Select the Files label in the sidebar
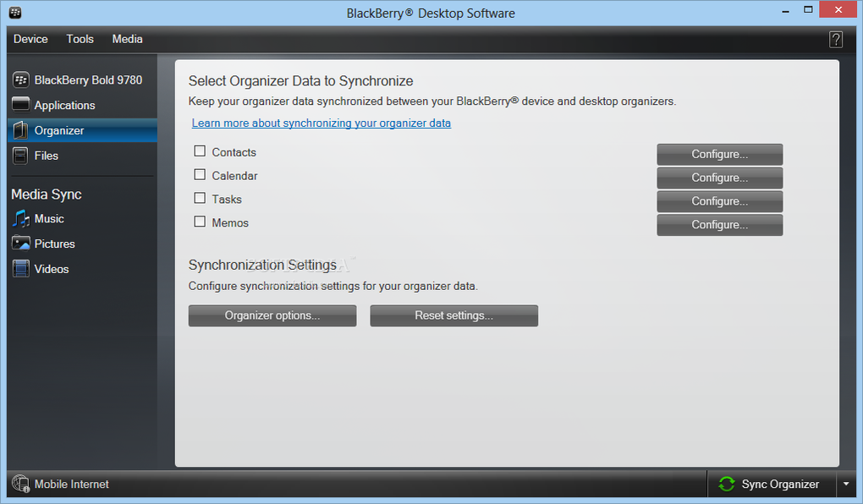The width and height of the screenshot is (863, 504). (x=47, y=156)
